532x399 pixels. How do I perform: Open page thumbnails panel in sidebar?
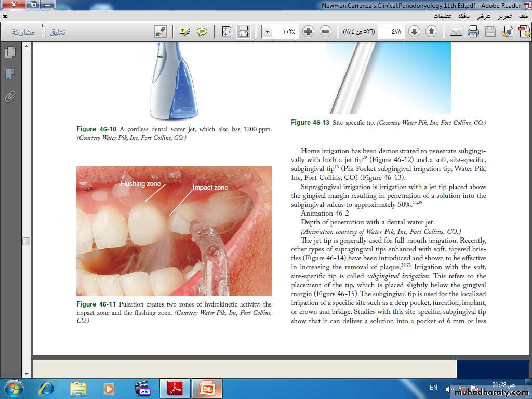[9, 52]
